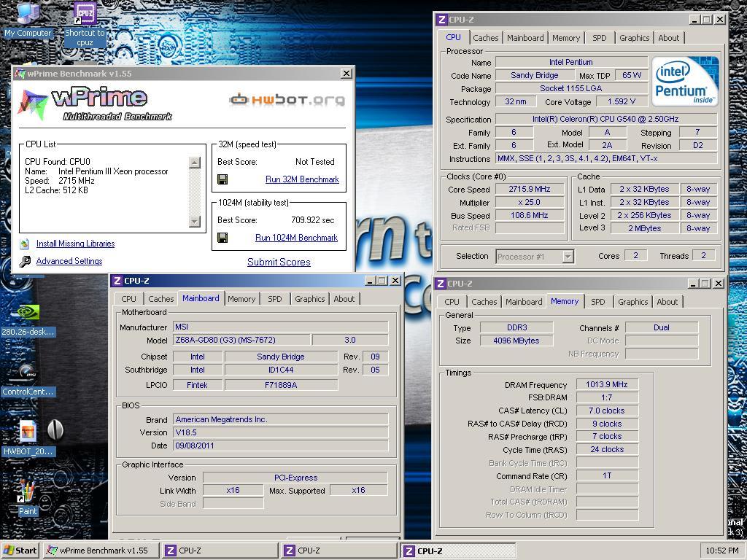
Task: Click the Submit Scores link
Action: tap(279, 262)
